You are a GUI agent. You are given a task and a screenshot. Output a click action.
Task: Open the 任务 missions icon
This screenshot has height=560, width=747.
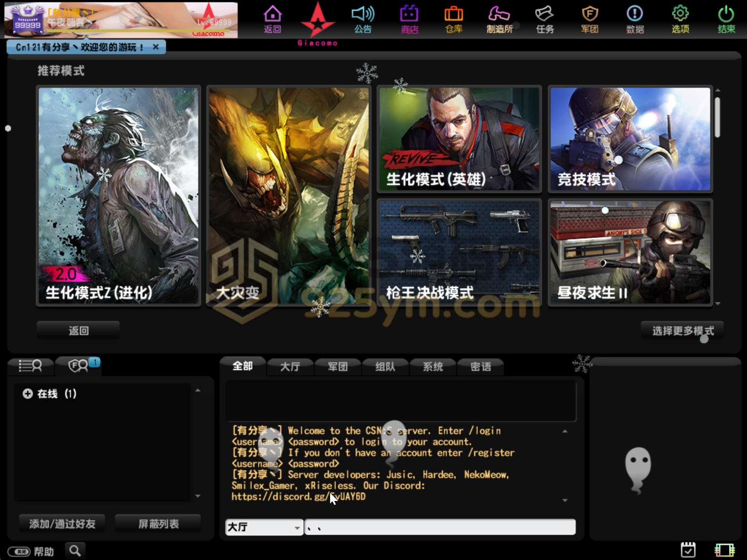click(x=545, y=20)
